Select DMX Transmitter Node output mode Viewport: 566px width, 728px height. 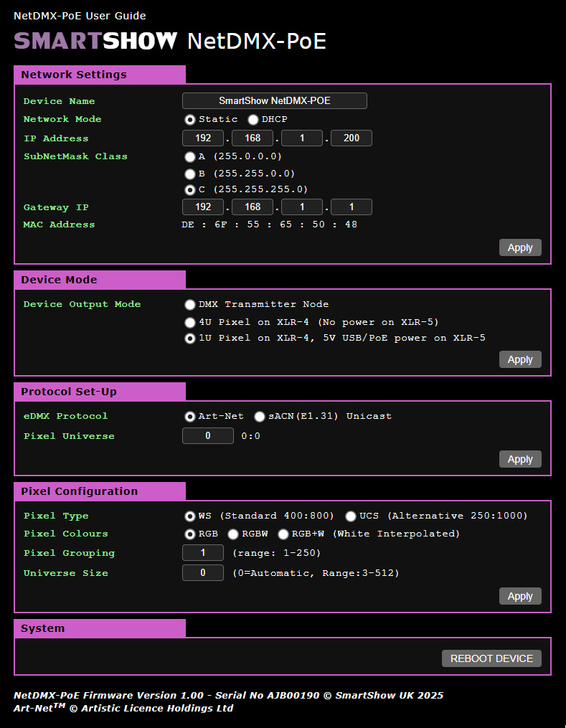point(190,305)
